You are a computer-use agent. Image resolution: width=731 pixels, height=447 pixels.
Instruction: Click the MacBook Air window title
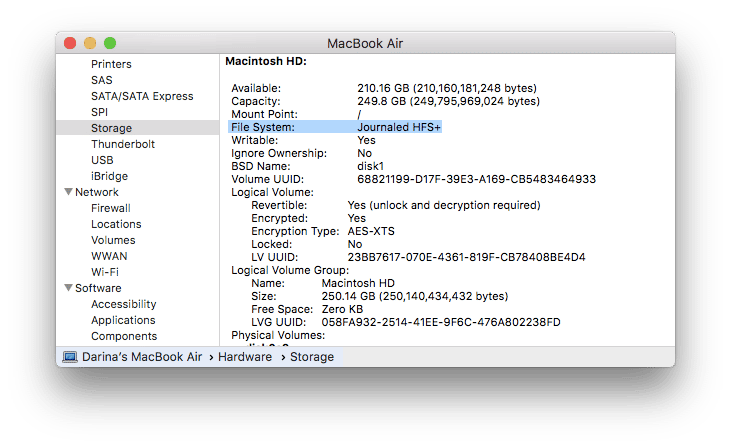pyautogui.click(x=365, y=43)
